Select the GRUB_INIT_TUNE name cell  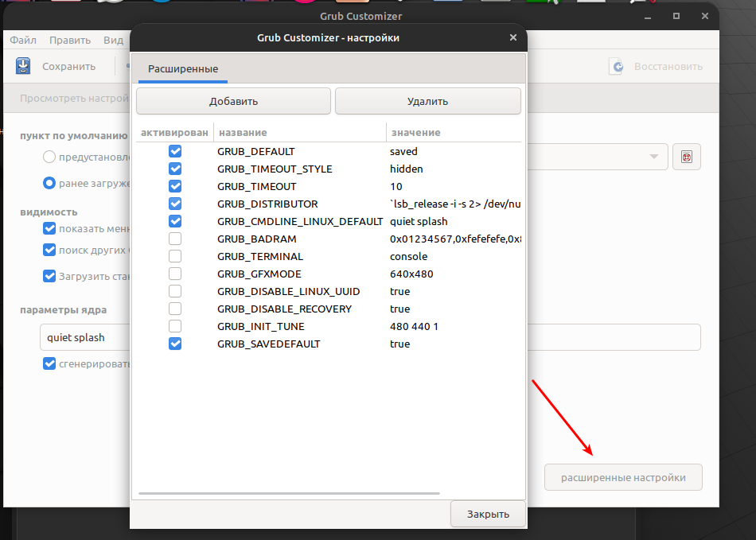click(x=261, y=327)
